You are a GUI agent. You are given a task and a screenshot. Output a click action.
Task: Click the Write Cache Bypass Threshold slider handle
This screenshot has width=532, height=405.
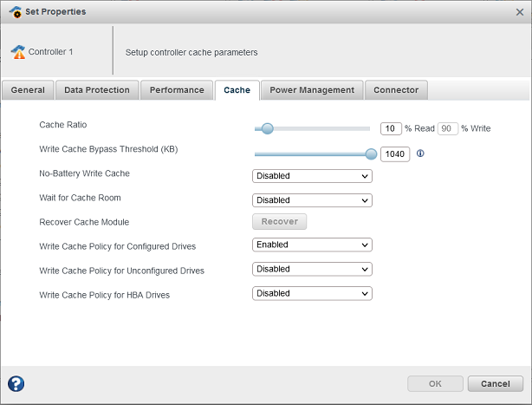[371, 154]
